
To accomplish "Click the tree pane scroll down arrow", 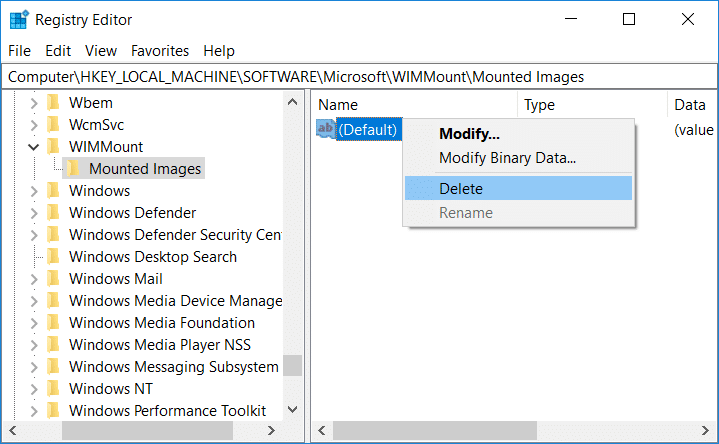I will (292, 409).
